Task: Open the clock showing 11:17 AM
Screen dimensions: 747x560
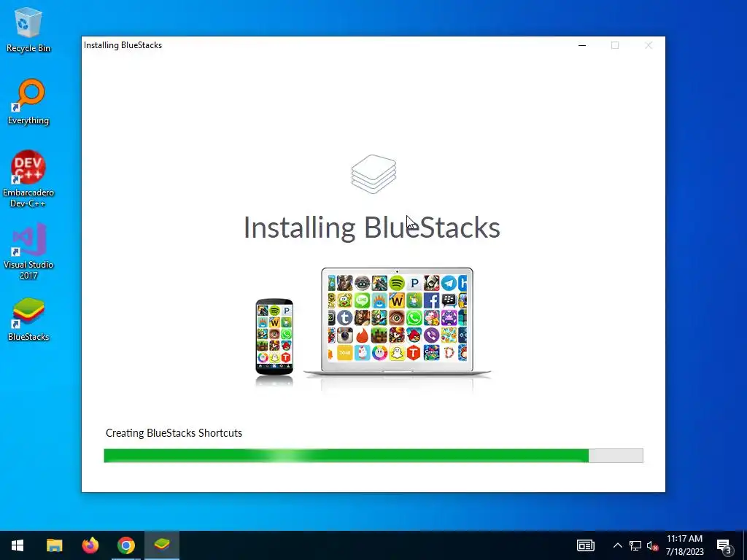Action: (x=684, y=545)
